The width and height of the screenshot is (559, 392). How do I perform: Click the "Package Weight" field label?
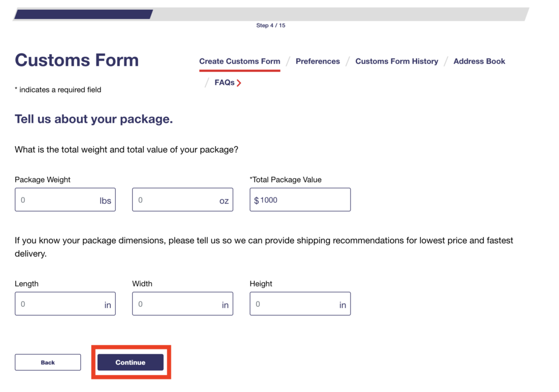[x=43, y=180]
